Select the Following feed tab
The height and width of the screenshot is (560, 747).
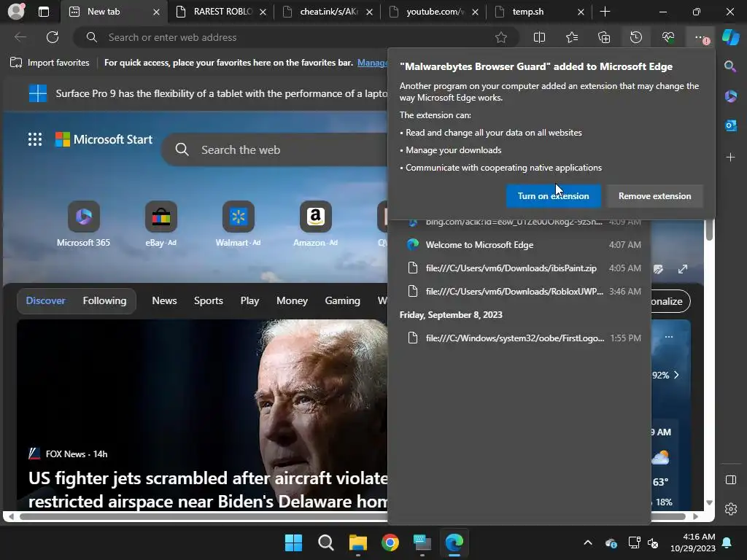click(104, 300)
